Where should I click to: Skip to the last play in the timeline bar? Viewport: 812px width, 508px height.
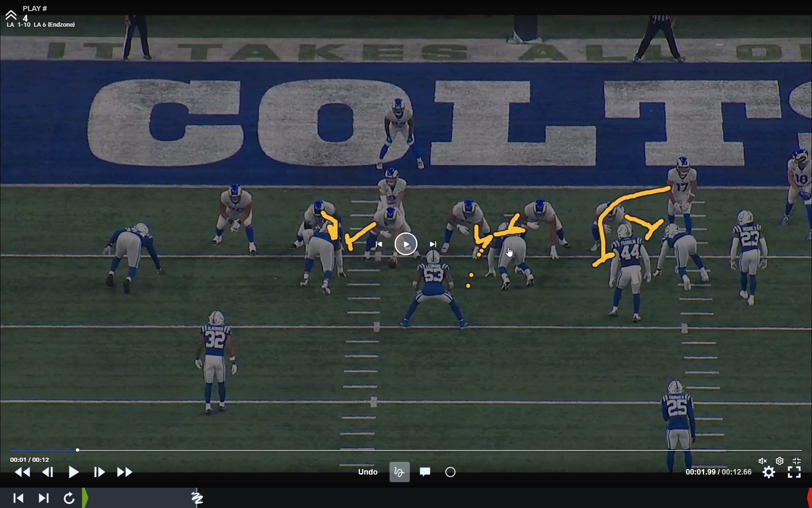click(x=44, y=498)
